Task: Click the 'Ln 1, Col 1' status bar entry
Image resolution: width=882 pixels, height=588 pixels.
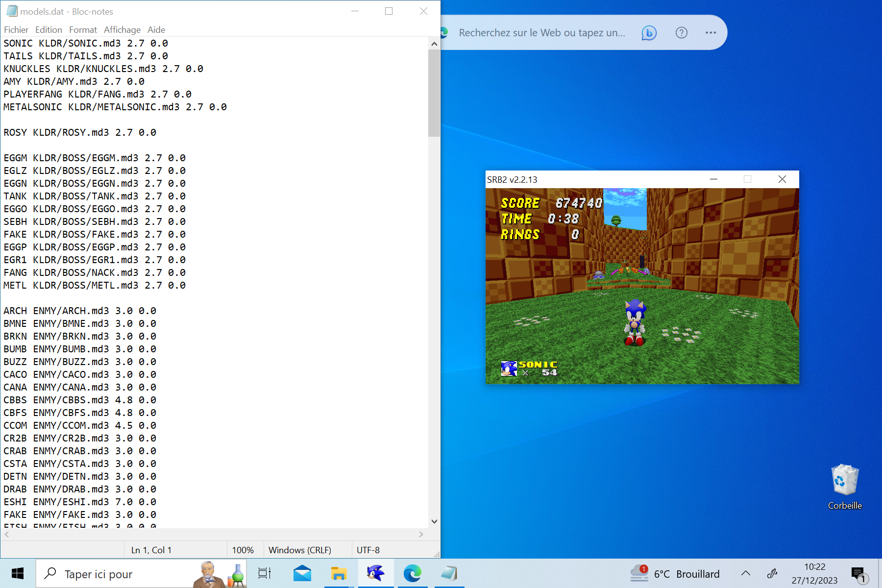Action: point(151,550)
